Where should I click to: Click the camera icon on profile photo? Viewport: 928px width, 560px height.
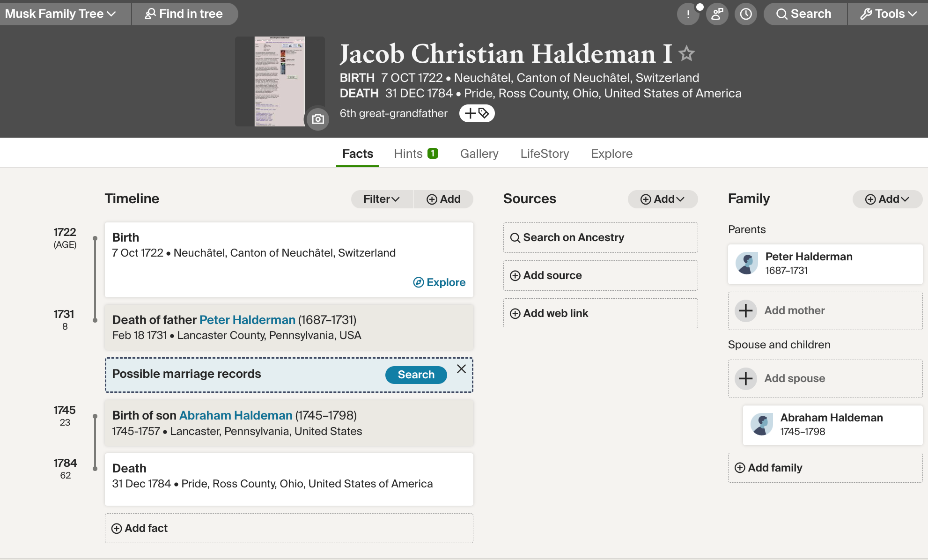coord(318,119)
